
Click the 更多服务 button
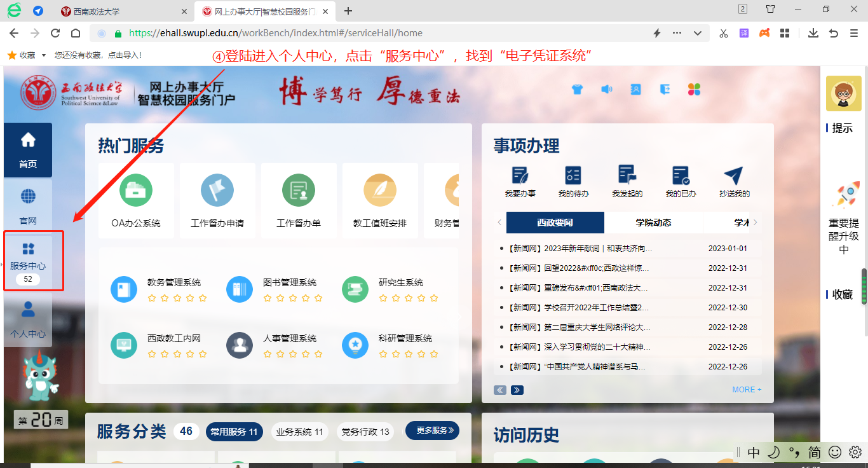(x=432, y=430)
